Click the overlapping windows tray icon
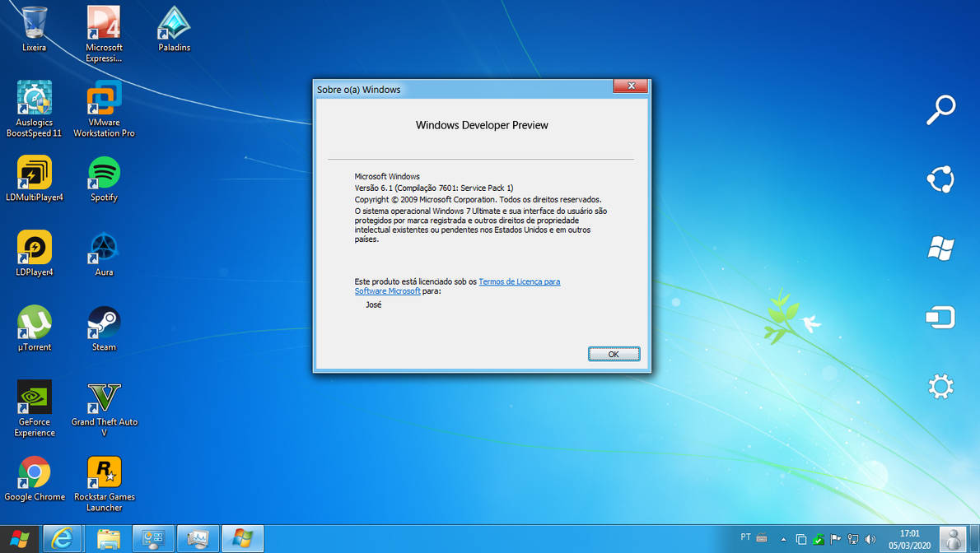This screenshot has width=980, height=553. click(x=800, y=539)
